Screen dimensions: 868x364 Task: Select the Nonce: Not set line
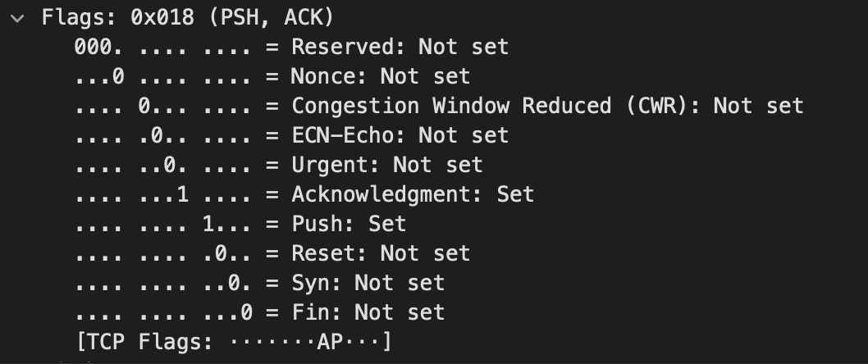click(x=272, y=76)
